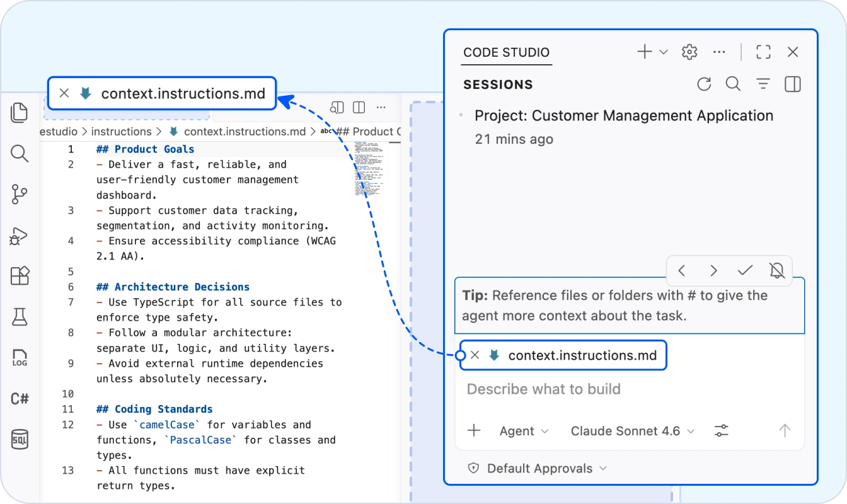Screen dimensions: 847x504
Task: Open Code Studio settings gear
Action: point(690,52)
